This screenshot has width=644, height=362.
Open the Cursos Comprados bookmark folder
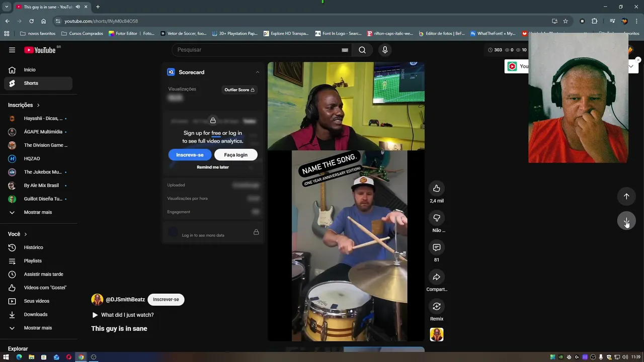[x=82, y=34]
